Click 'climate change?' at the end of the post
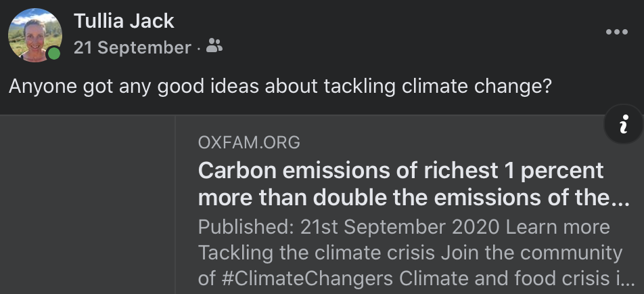The height and width of the screenshot is (294, 644). click(476, 87)
